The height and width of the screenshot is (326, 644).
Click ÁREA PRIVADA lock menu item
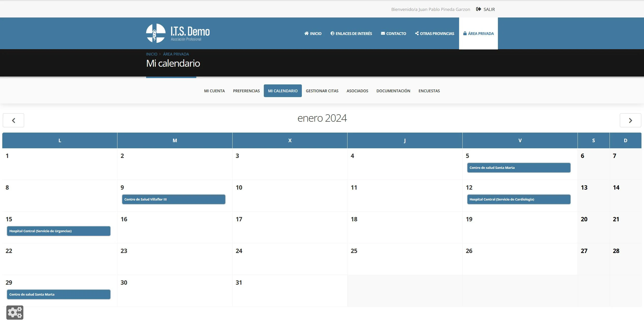478,33
